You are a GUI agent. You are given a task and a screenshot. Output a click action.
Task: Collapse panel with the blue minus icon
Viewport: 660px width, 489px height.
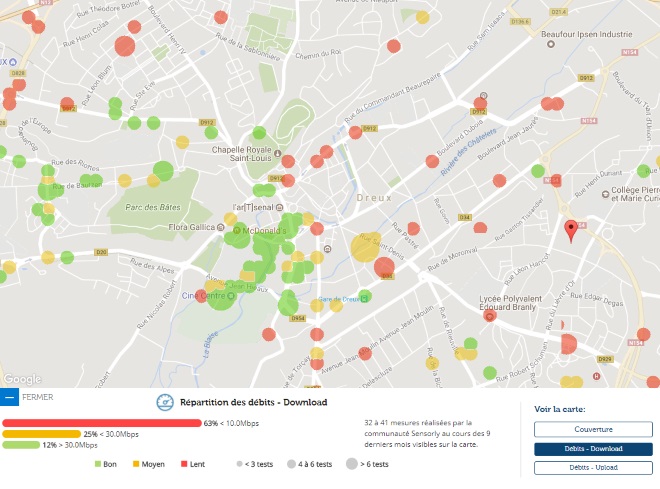(x=9, y=397)
